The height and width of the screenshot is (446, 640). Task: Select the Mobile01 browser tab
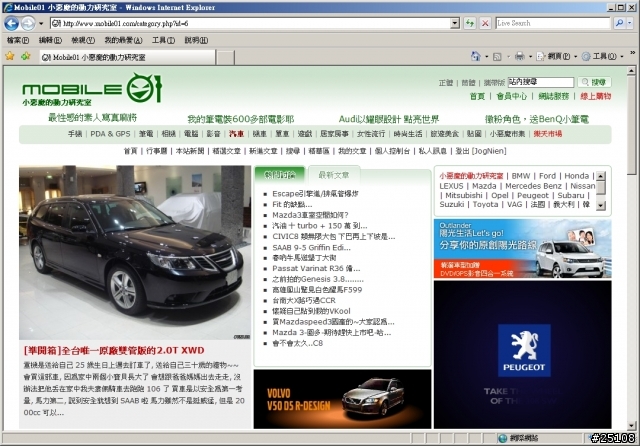click(x=127, y=57)
